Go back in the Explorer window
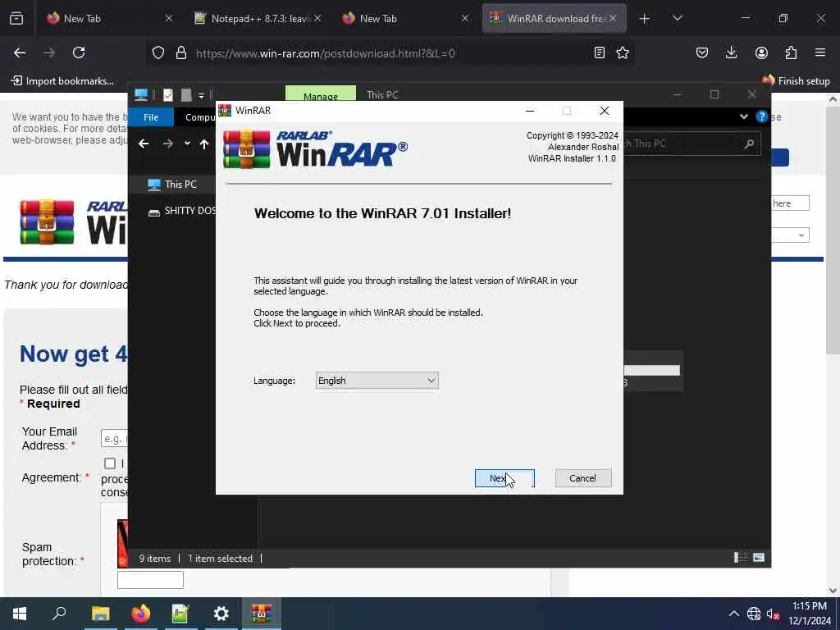This screenshot has width=840, height=630. click(144, 144)
